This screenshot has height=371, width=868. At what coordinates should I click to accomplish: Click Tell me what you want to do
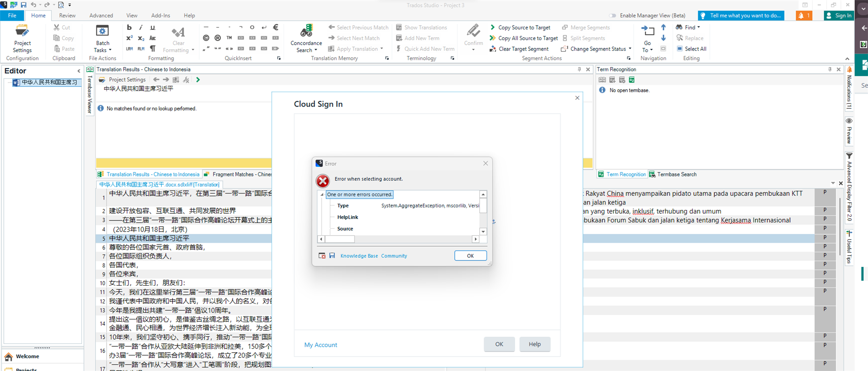[741, 15]
